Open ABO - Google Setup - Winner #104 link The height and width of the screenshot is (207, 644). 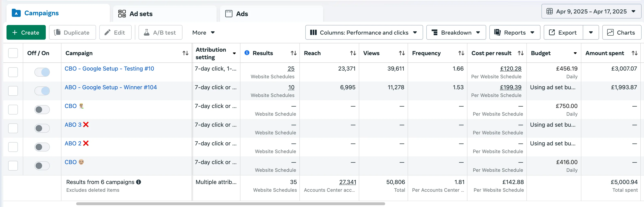point(111,87)
